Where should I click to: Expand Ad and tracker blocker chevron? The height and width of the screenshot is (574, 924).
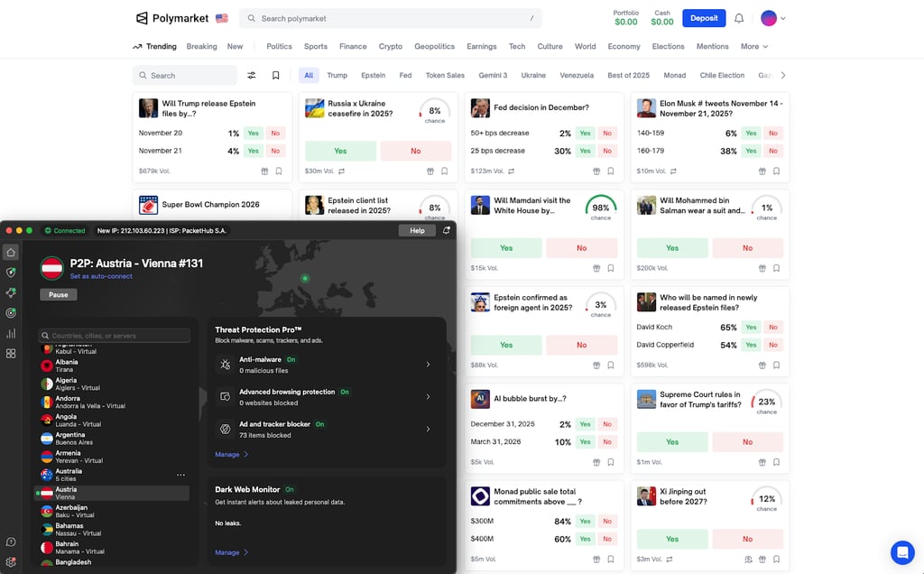[428, 430]
